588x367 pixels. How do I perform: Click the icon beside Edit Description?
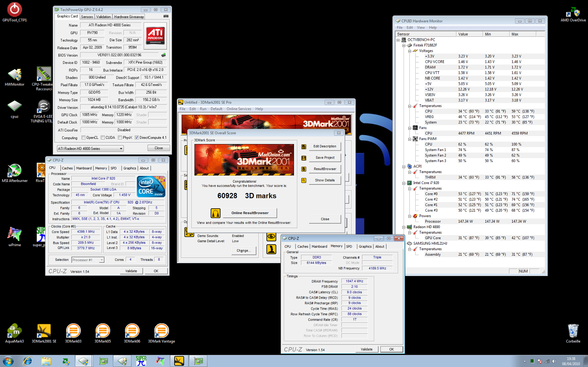pos(304,147)
